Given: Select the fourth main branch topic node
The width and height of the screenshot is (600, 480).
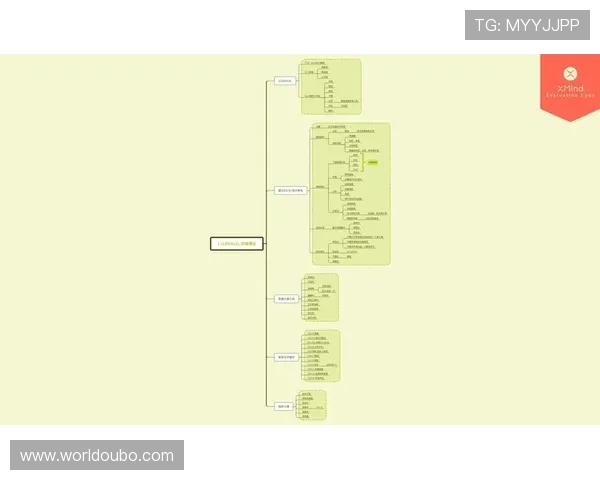Looking at the screenshot, I should [286, 356].
